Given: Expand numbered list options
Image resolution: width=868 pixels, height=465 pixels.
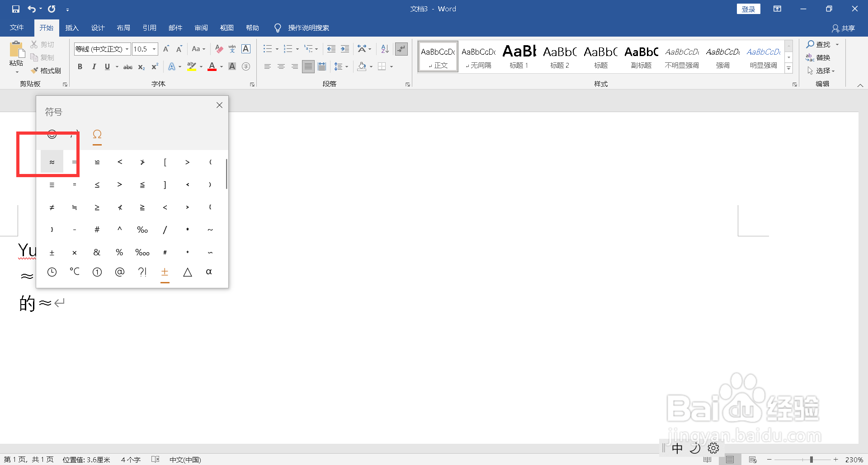Looking at the screenshot, I should point(297,49).
